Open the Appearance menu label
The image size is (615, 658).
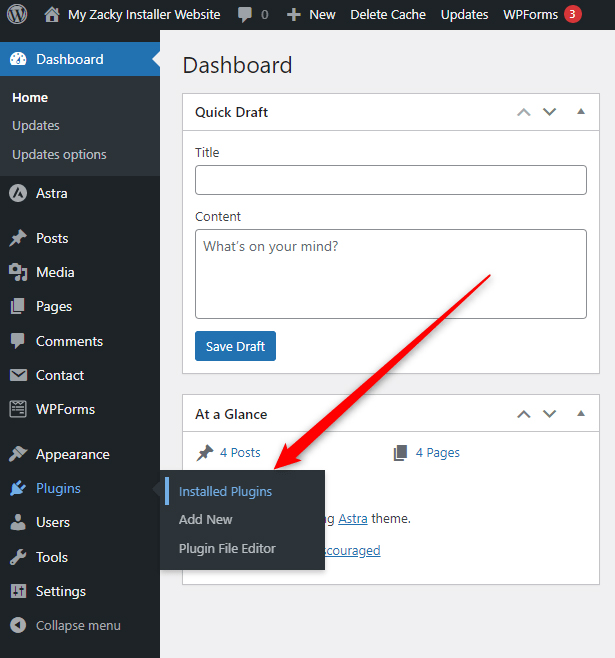73,454
